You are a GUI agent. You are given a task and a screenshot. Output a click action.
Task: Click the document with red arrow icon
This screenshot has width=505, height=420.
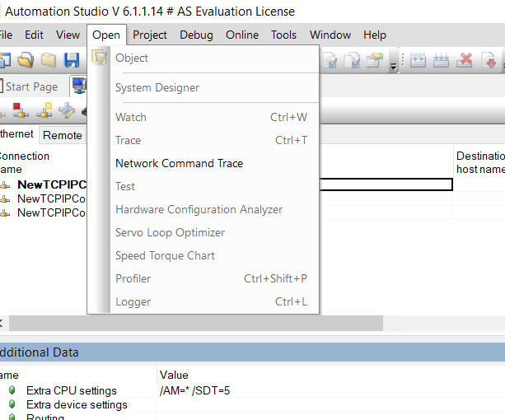pyautogui.click(x=489, y=60)
